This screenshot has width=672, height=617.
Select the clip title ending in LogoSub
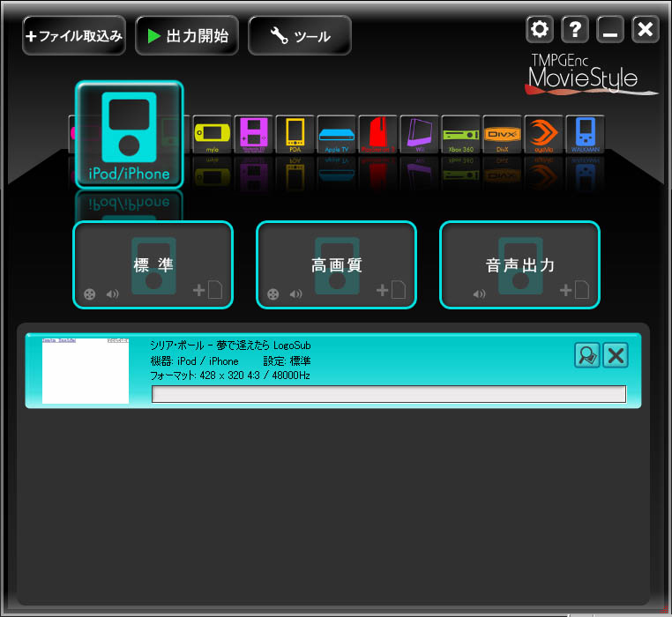point(230,346)
